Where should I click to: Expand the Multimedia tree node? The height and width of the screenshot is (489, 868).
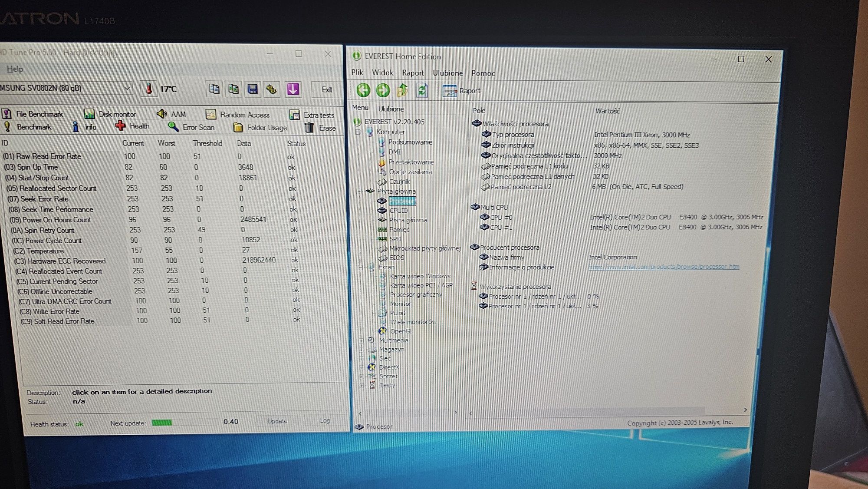(x=361, y=340)
